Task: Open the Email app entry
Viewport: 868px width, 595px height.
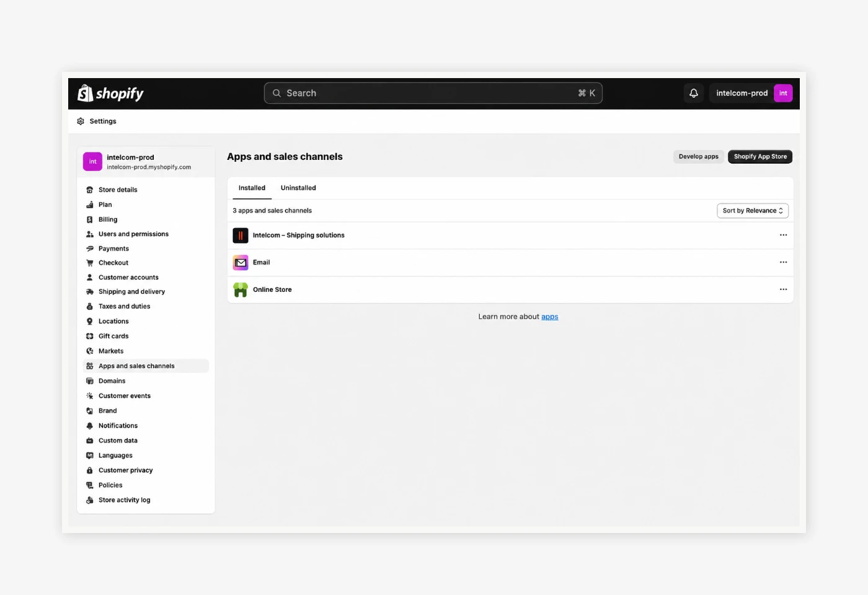Action: [510, 263]
